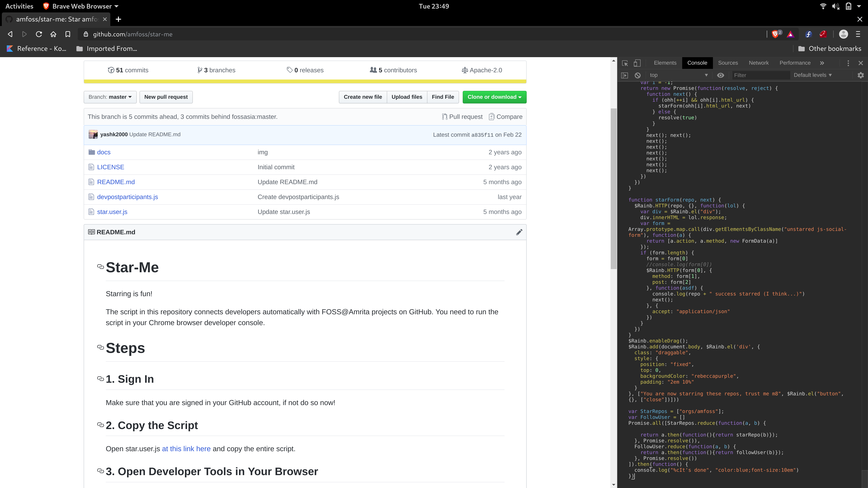Click the yellow language bar under repository stats
Viewport: 868px width, 488px height.
[x=305, y=81]
